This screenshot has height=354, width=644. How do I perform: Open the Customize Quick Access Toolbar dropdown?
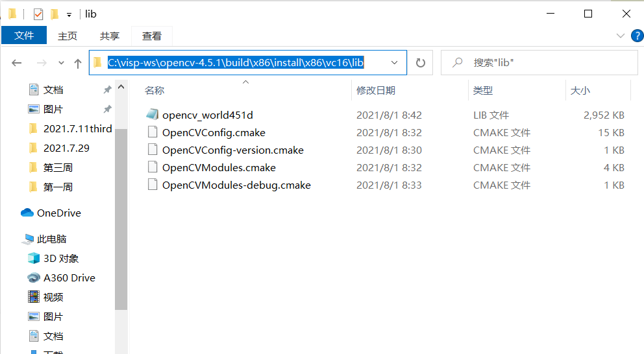click(69, 15)
